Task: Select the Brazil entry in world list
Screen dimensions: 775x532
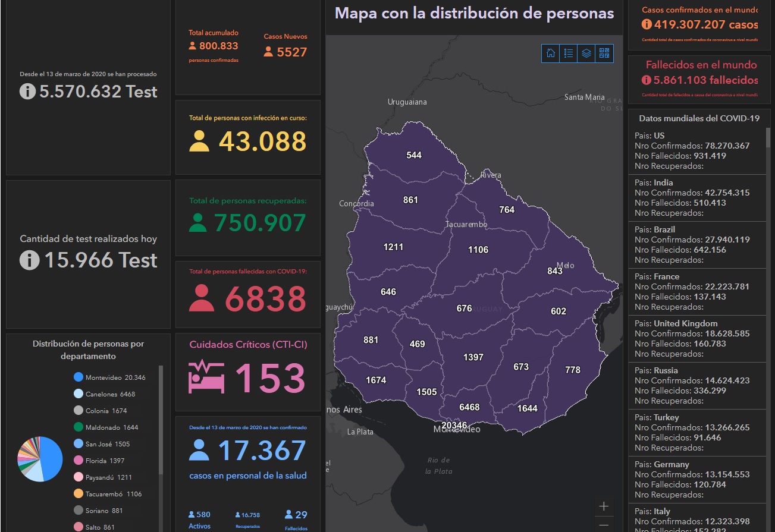Action: coord(696,244)
